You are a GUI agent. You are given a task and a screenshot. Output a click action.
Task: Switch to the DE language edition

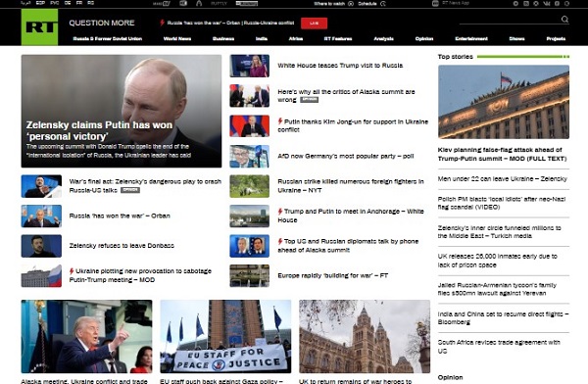[x=68, y=3]
